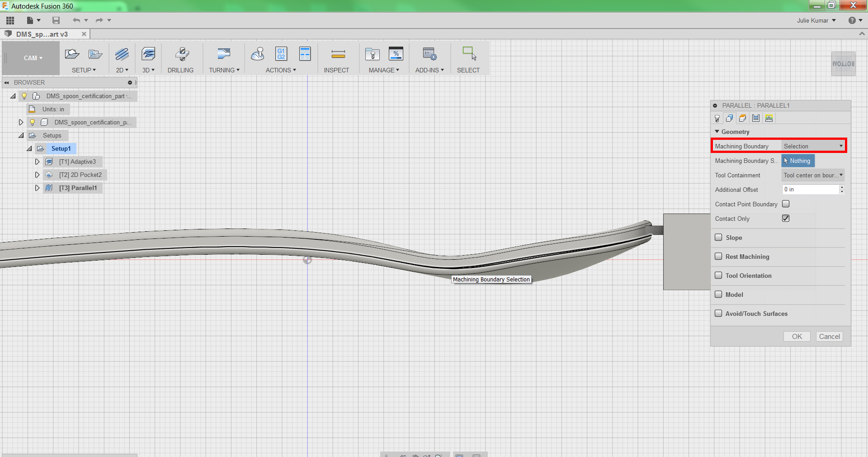The image size is (868, 457).
Task: Enable the Rest Machining checkbox
Action: (718, 257)
